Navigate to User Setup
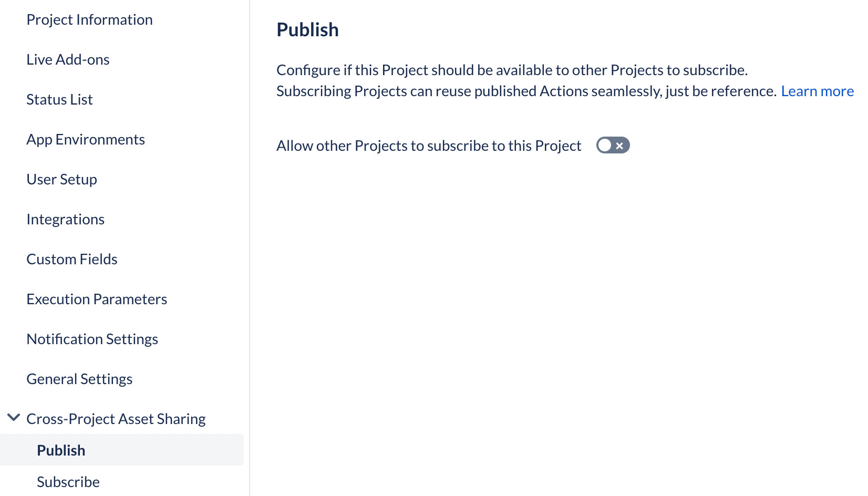The width and height of the screenshot is (868, 496). click(x=61, y=180)
